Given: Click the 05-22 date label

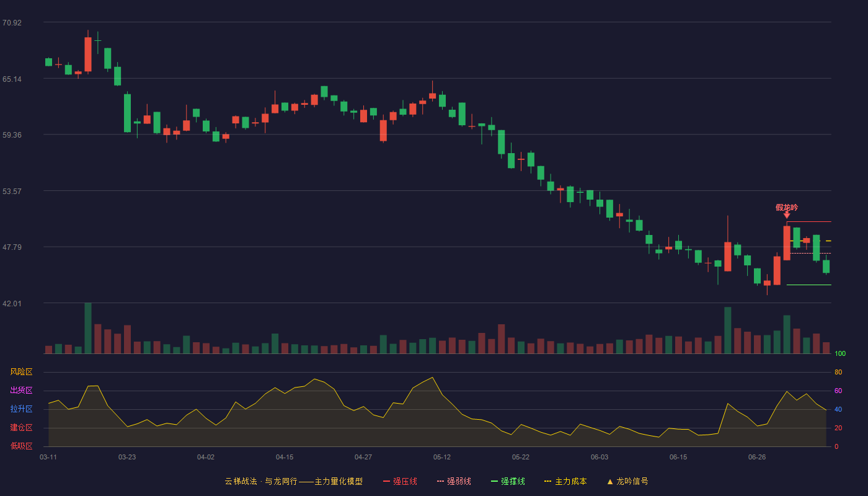Looking at the screenshot, I should pyautogui.click(x=521, y=457).
